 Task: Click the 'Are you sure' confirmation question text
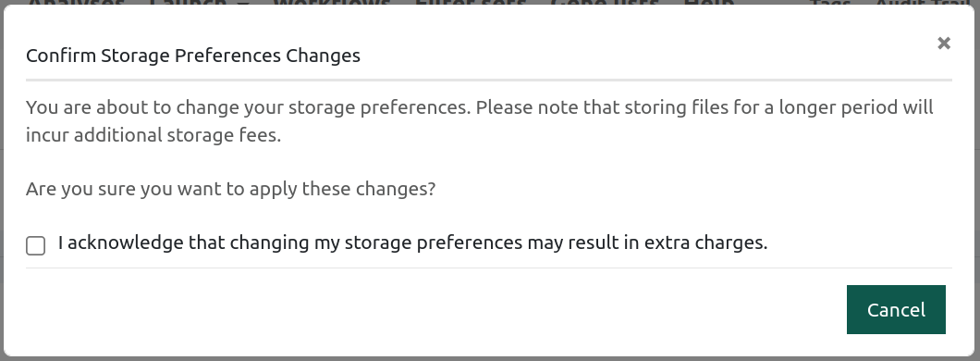(x=230, y=189)
